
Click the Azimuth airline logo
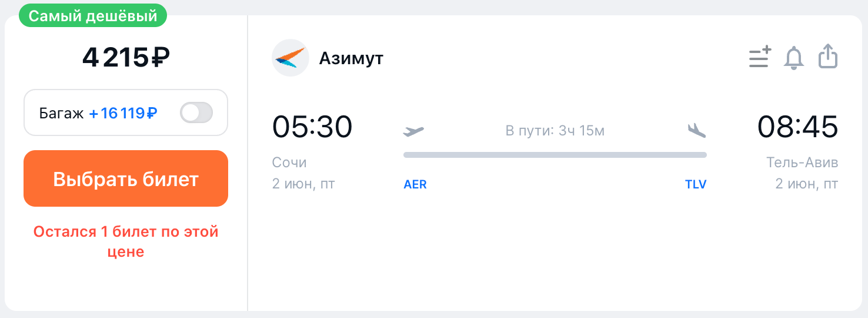tap(291, 58)
